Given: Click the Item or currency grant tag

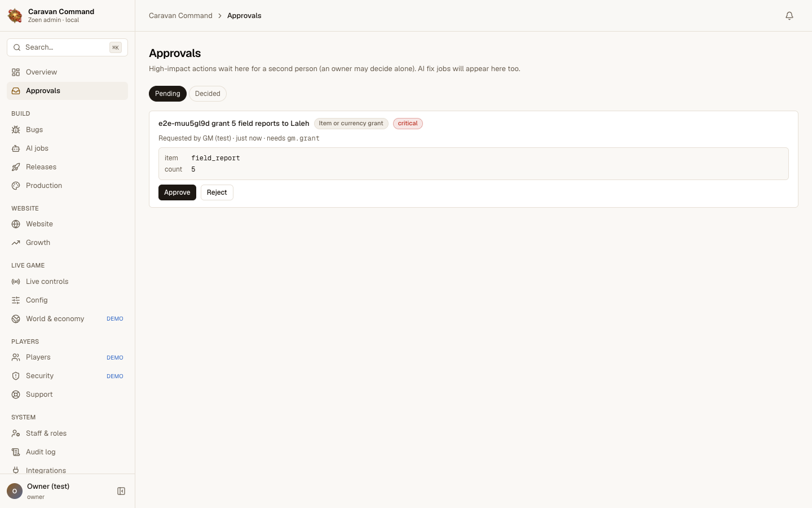Looking at the screenshot, I should [351, 124].
